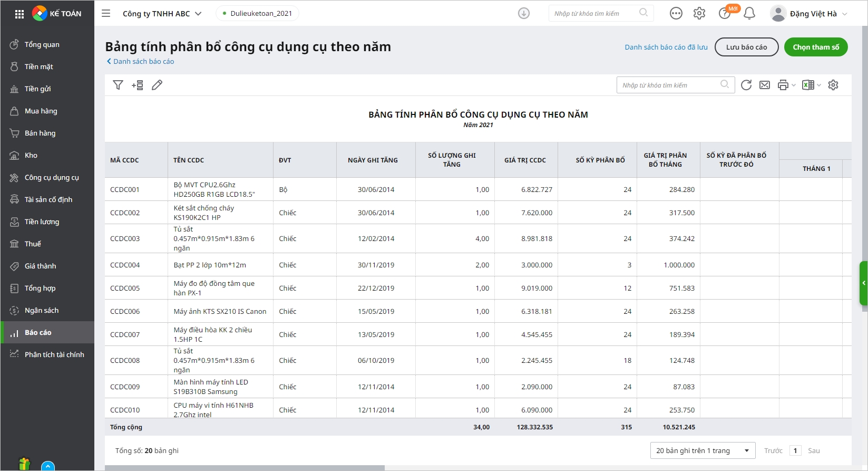The width and height of the screenshot is (868, 471).
Task: Click the report keyword search field
Action: coord(669,85)
